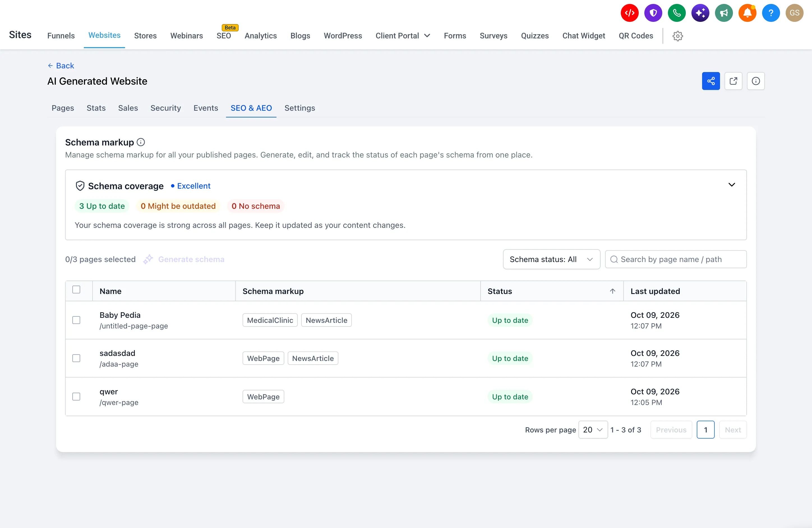Click the website info icon
The width and height of the screenshot is (812, 528).
[756, 81]
